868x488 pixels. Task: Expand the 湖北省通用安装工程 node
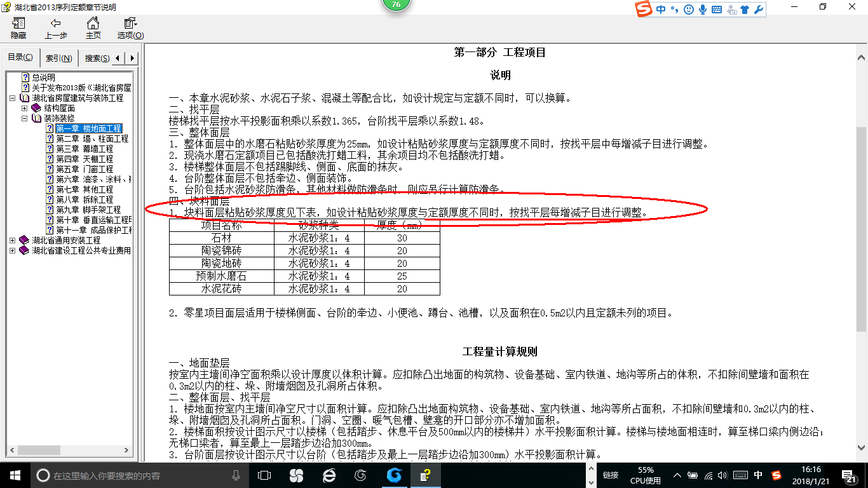point(13,240)
